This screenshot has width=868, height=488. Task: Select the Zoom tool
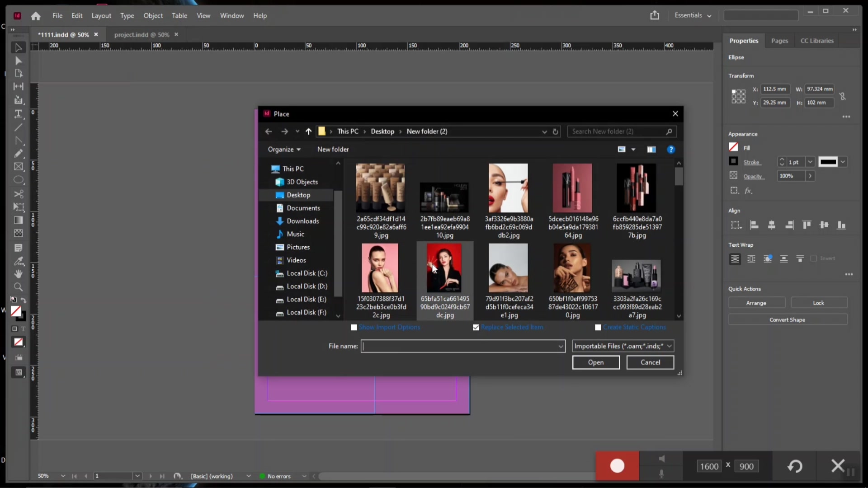[19, 287]
